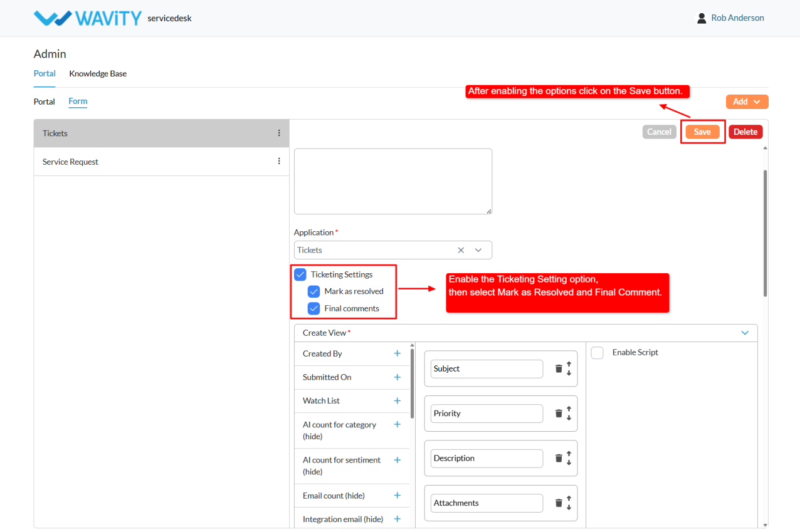Clear the Tickets application selection with X
This screenshot has height=532, width=800.
coord(461,250)
